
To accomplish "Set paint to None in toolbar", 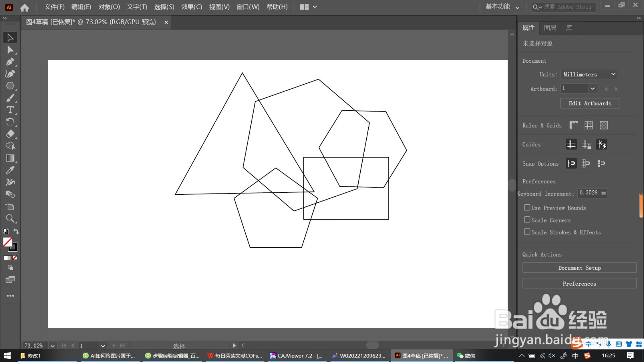I will tap(15, 258).
